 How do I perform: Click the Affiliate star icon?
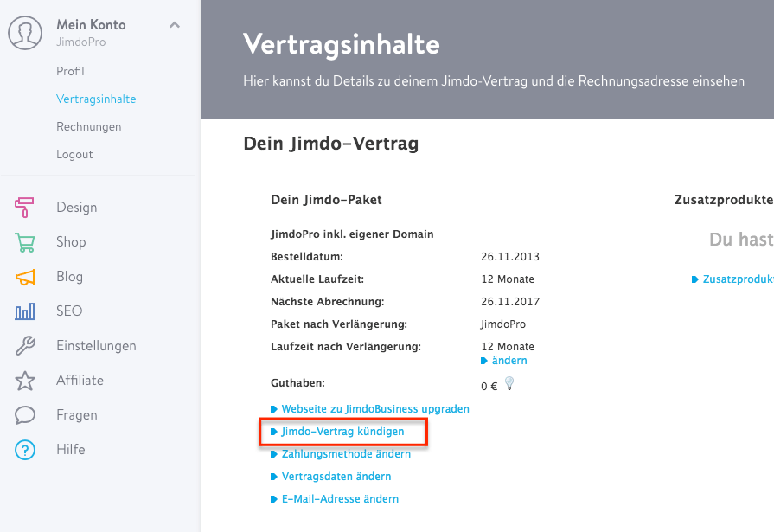25,381
